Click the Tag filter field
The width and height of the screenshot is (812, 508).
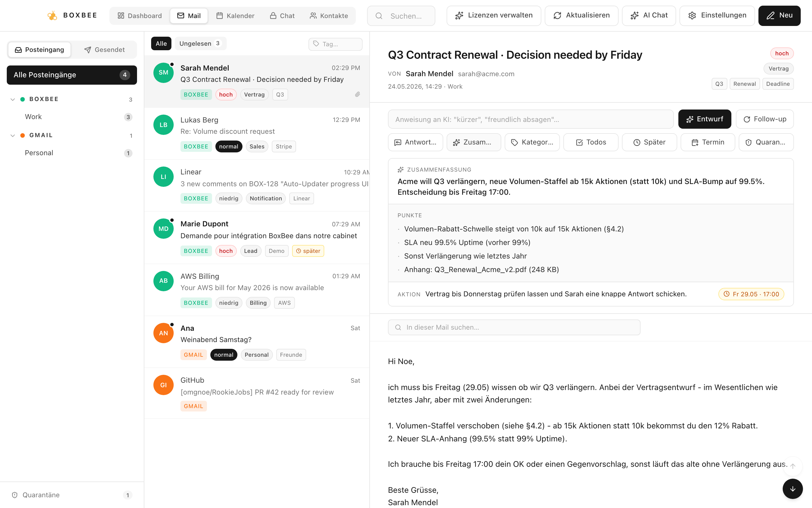[x=335, y=44]
